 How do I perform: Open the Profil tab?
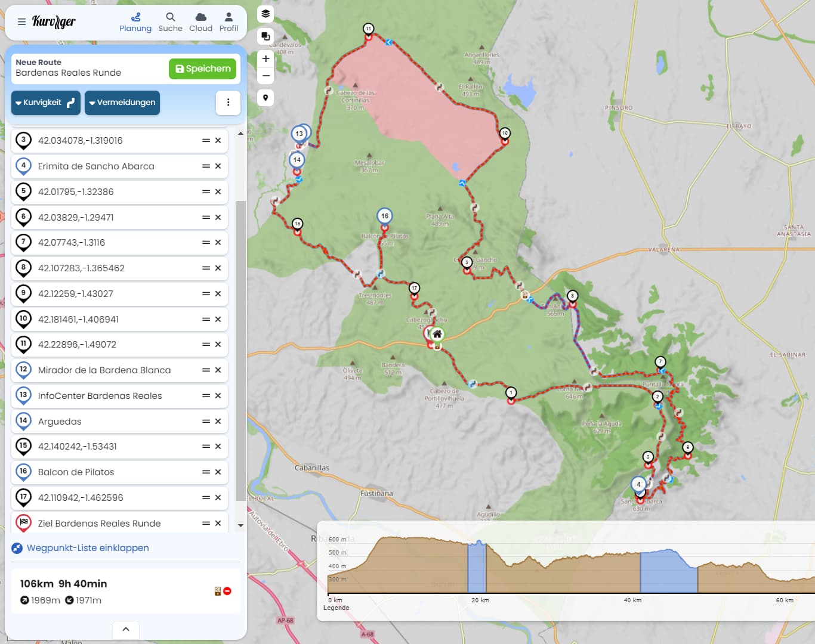(x=229, y=22)
